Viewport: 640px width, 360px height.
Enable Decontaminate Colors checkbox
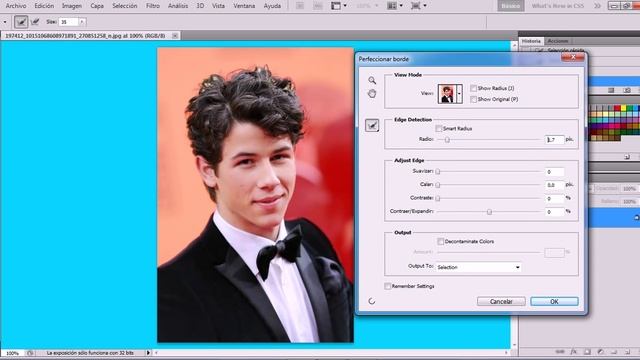(440, 242)
